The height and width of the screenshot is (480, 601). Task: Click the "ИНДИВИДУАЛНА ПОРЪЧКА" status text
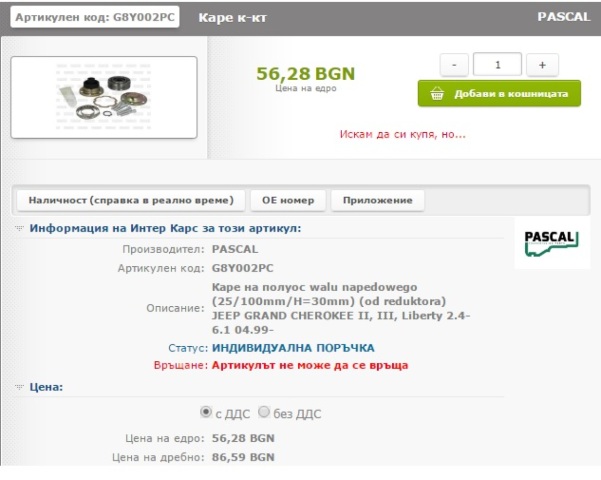tap(293, 347)
